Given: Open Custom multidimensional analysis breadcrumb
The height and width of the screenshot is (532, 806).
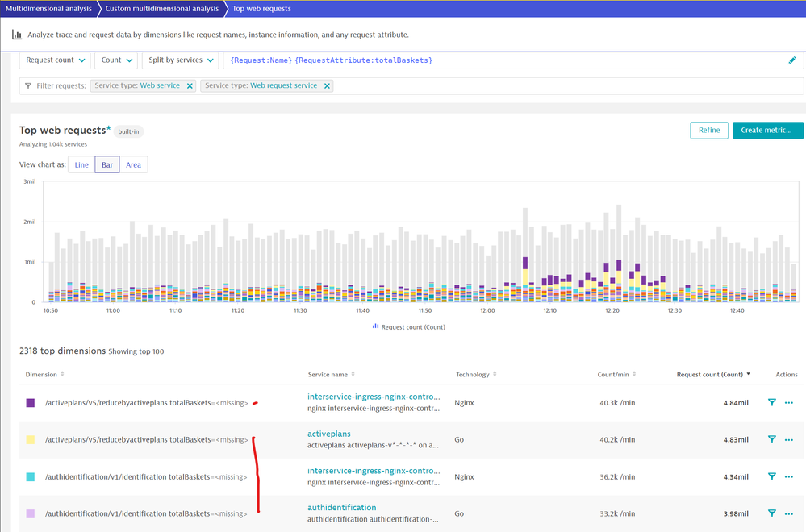Looking at the screenshot, I should tap(163, 9).
